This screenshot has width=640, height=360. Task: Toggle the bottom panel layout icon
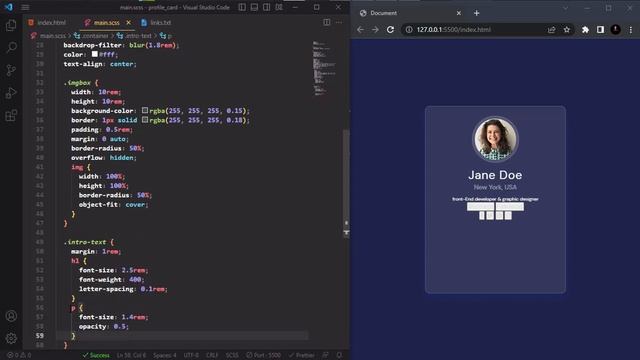254,7
